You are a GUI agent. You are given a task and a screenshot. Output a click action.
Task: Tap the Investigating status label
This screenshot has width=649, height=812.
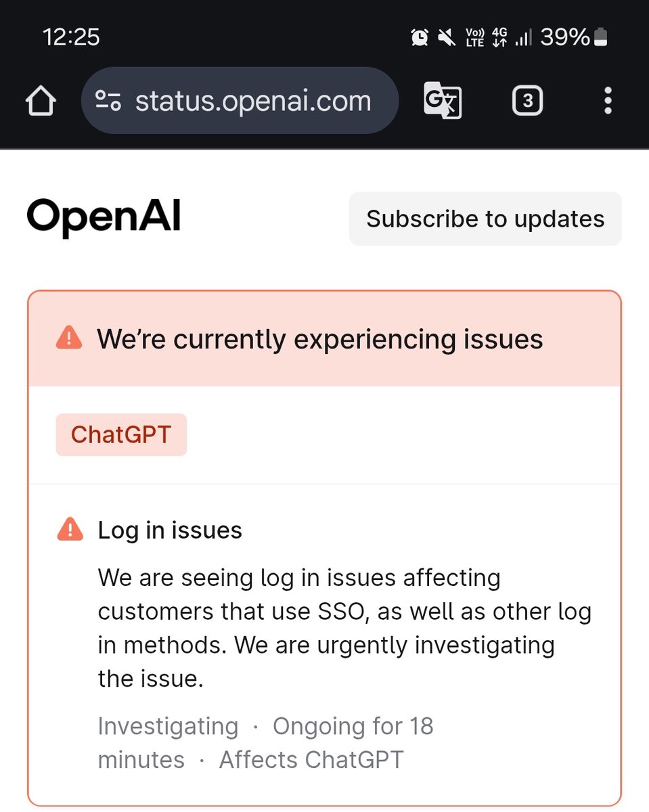[167, 725]
